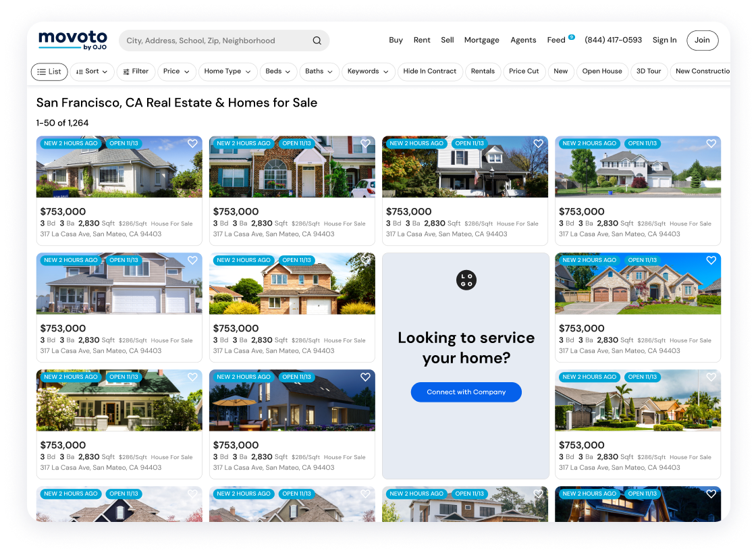Click the blue Feed notification badge
Screen dimensions: 756x553
coord(571,37)
